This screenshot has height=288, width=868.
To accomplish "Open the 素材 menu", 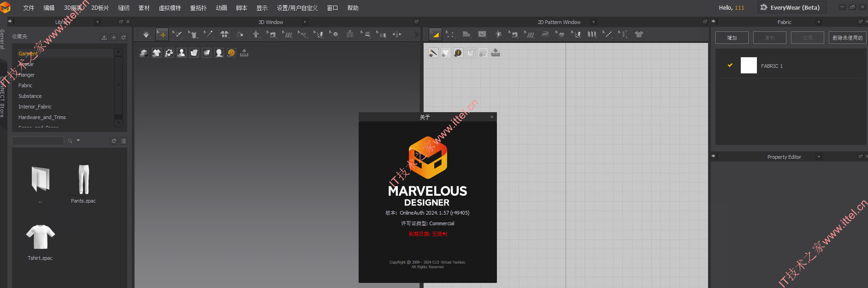I will click(144, 8).
